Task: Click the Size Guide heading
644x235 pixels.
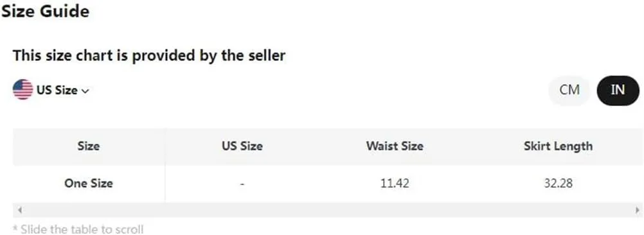Action: pyautogui.click(x=45, y=11)
